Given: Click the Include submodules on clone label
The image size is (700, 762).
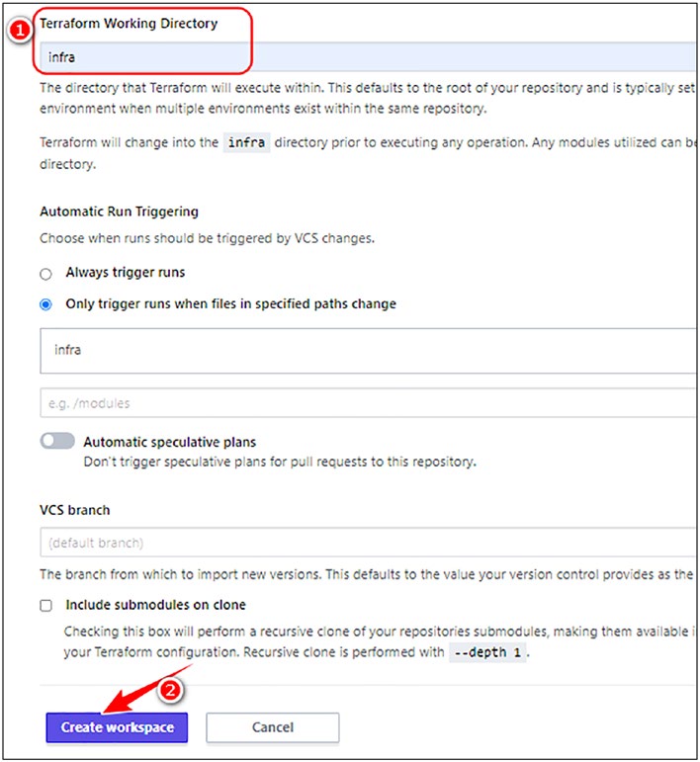Looking at the screenshot, I should (155, 605).
